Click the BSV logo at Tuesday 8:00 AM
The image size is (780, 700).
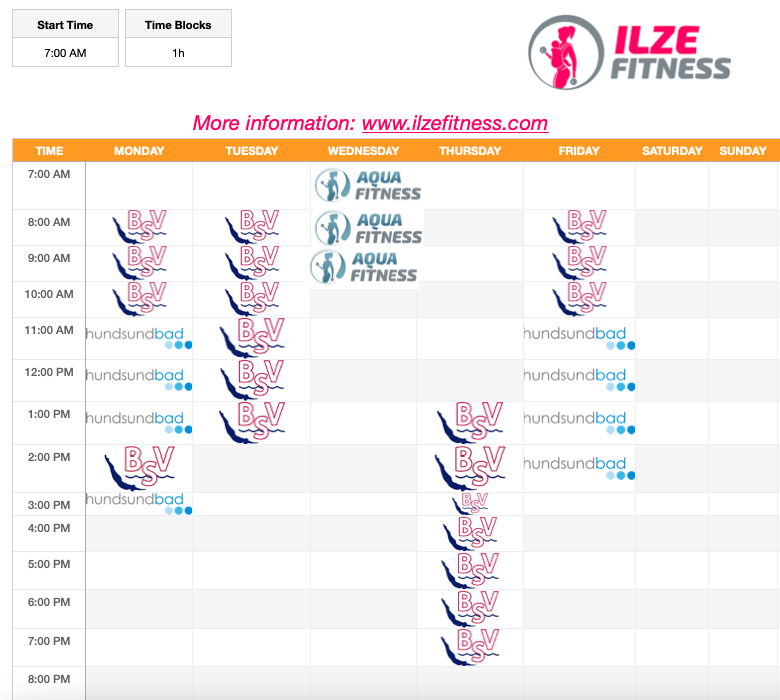point(252,227)
